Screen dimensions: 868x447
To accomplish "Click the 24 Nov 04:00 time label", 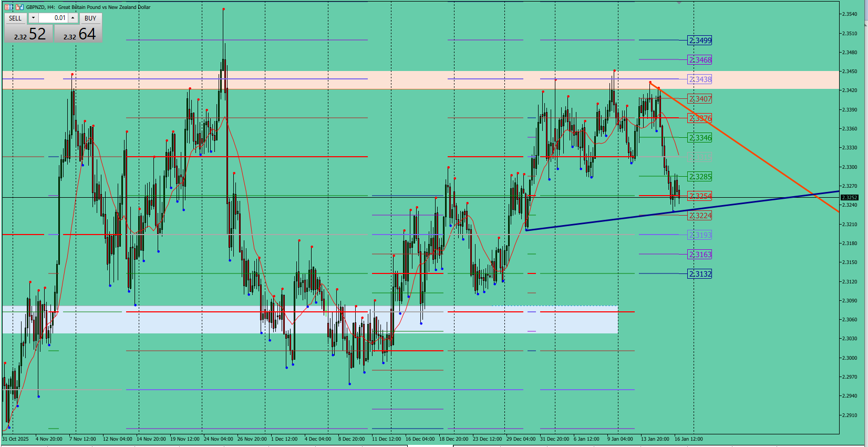I will point(219,439).
